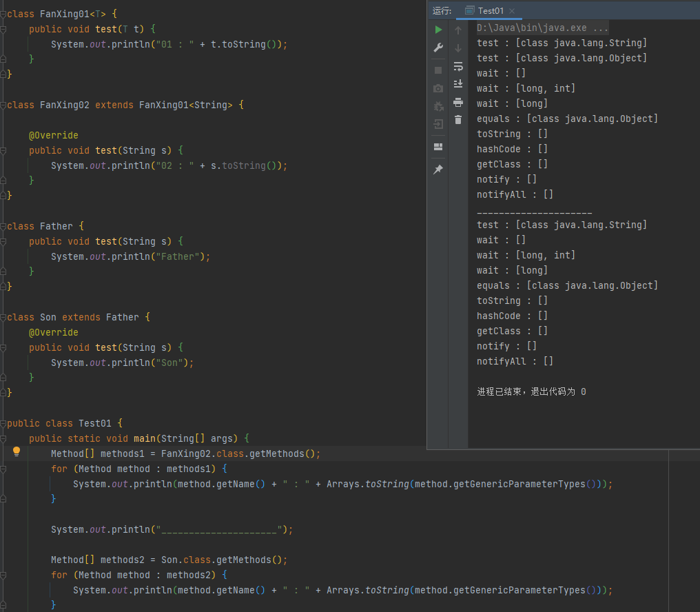Click first 'test : [class java.lang.String]' output line
Viewport: 700px width, 612px height.
562,43
